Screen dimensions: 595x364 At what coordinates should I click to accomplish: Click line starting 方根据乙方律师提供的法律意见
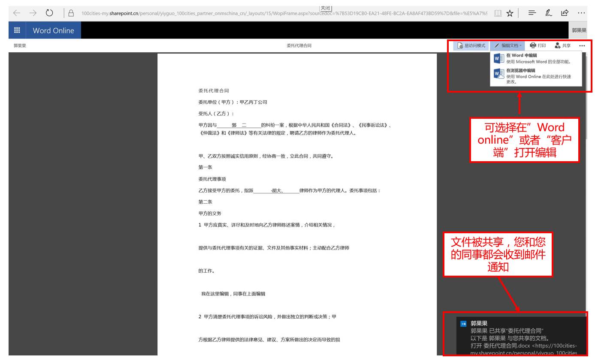(269, 340)
